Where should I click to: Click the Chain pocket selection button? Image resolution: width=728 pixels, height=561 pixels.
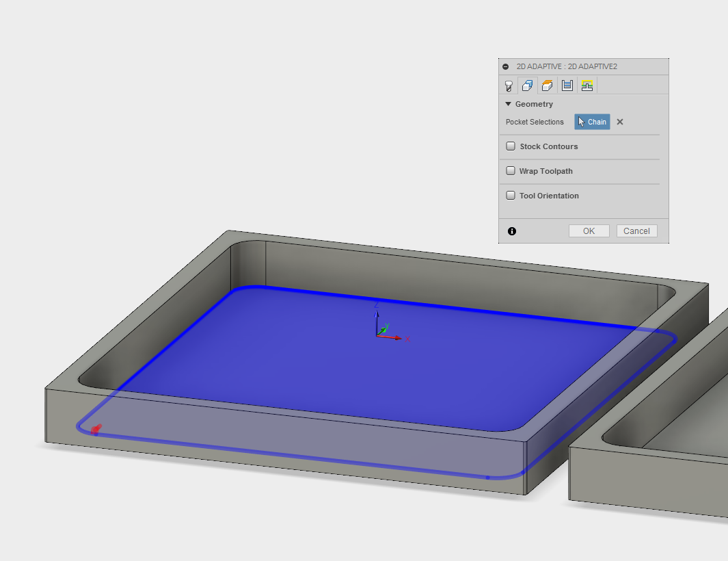pos(592,122)
